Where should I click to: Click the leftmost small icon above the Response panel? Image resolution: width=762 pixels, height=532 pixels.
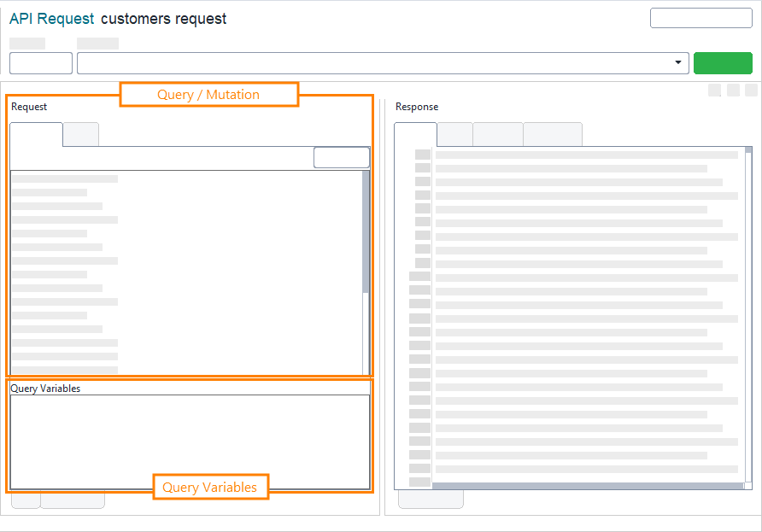[714, 89]
